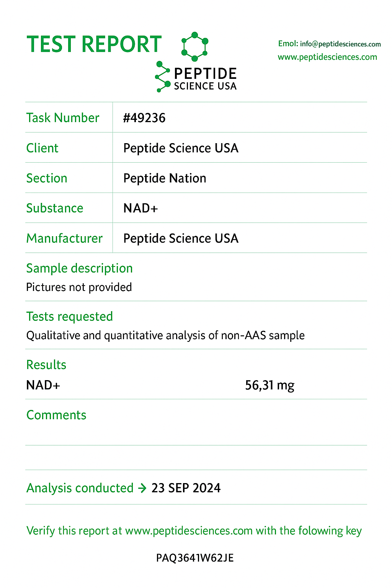Click the Sample description heading
The image size is (392, 588).
[79, 268]
